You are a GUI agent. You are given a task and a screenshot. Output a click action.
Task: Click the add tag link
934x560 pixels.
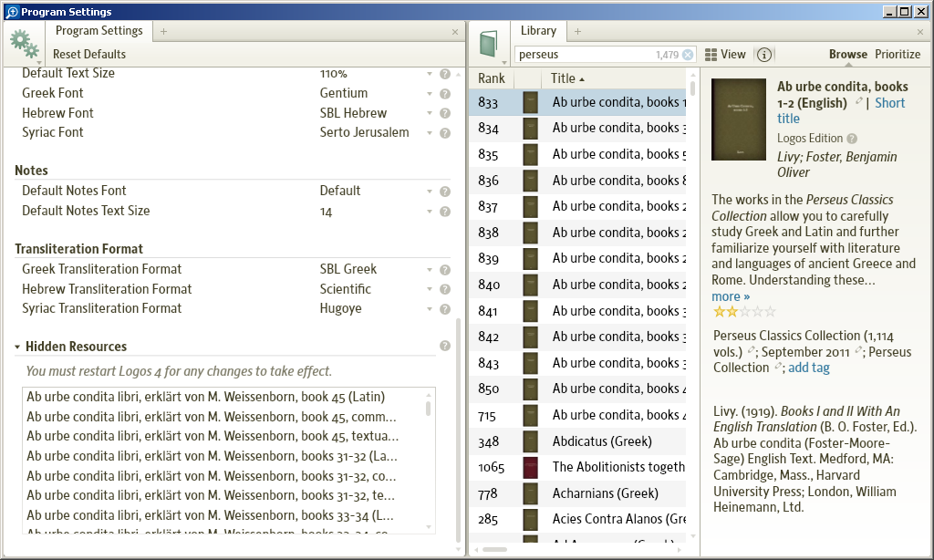tap(809, 368)
